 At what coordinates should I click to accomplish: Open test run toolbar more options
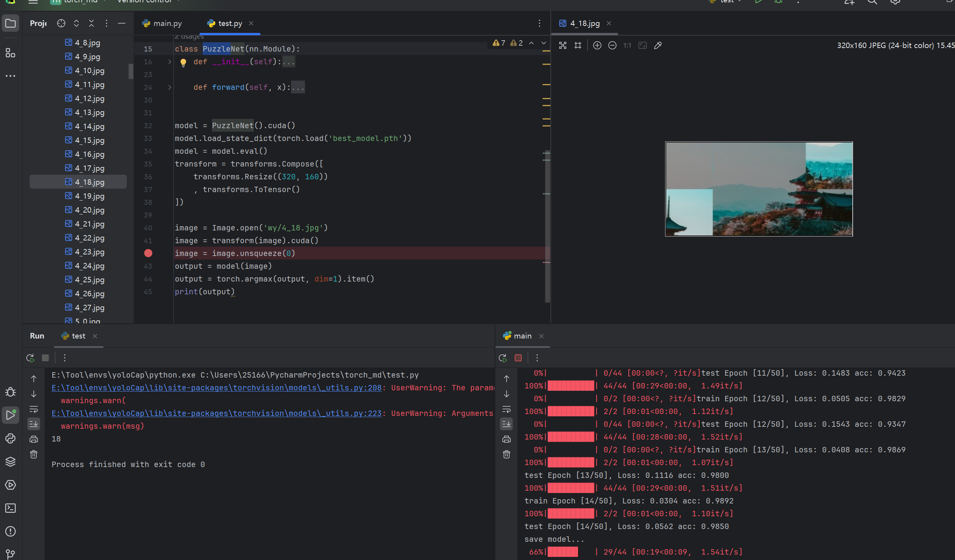tap(65, 358)
